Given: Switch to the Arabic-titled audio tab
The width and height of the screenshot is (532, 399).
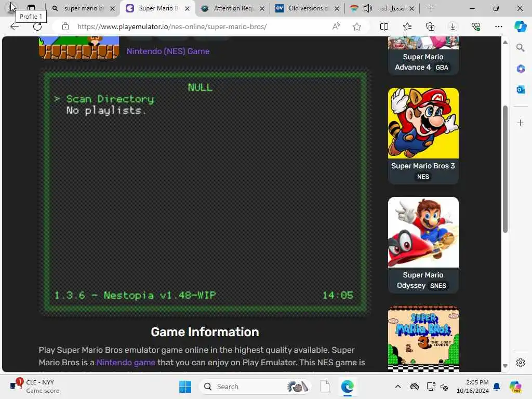Looking at the screenshot, I should click(x=382, y=8).
